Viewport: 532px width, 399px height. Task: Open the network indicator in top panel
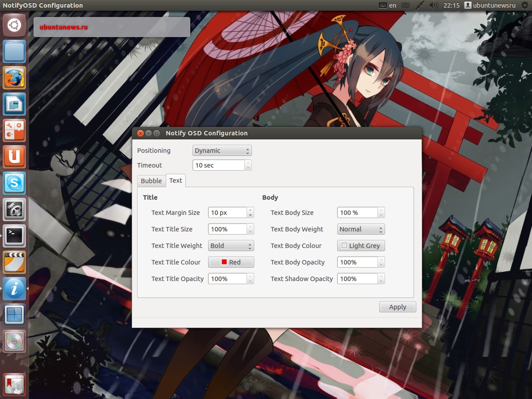coord(419,5)
